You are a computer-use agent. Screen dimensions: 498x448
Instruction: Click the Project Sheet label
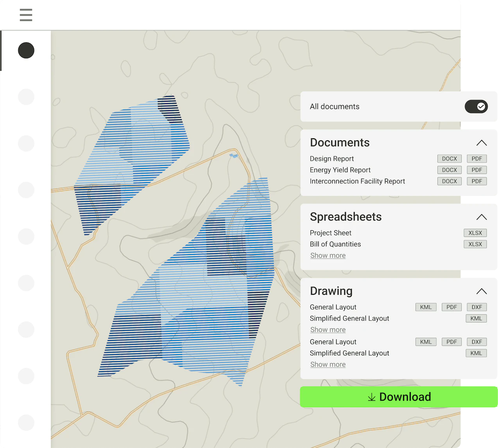coord(331,233)
